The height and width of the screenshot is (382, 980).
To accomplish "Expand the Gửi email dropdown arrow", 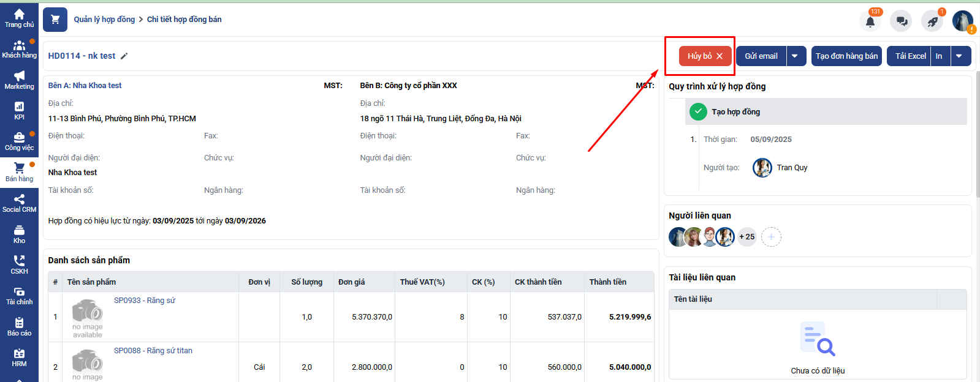I will (x=795, y=56).
